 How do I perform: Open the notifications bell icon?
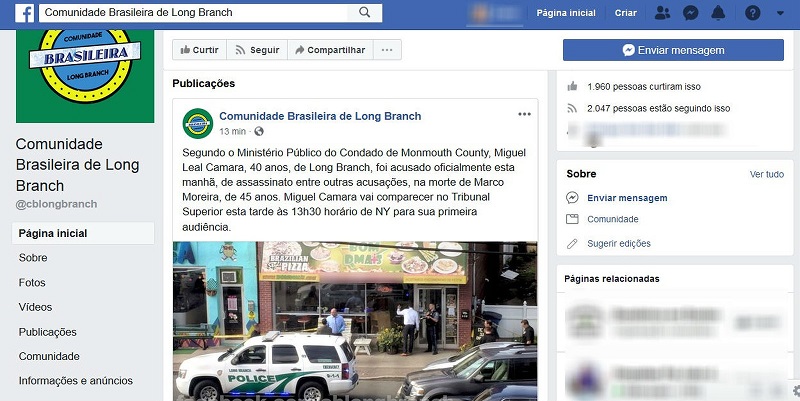(x=718, y=13)
